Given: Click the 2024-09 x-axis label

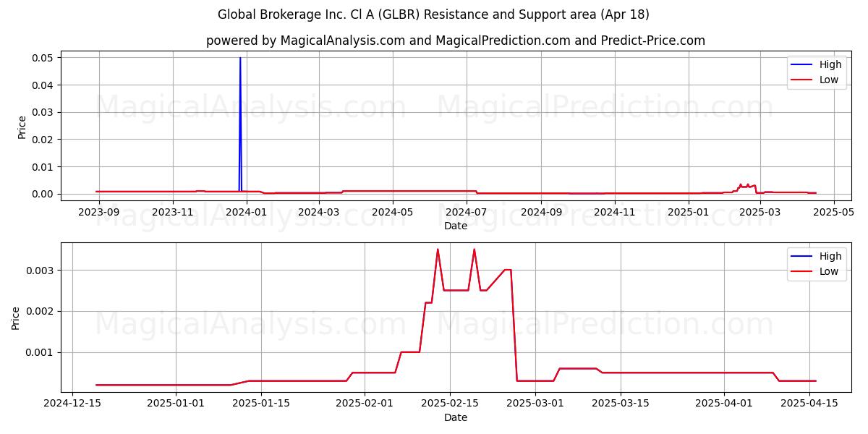Looking at the screenshot, I should (542, 212).
